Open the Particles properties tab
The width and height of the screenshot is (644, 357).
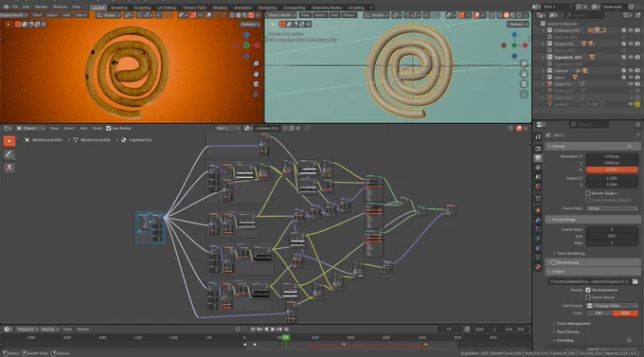(x=538, y=229)
